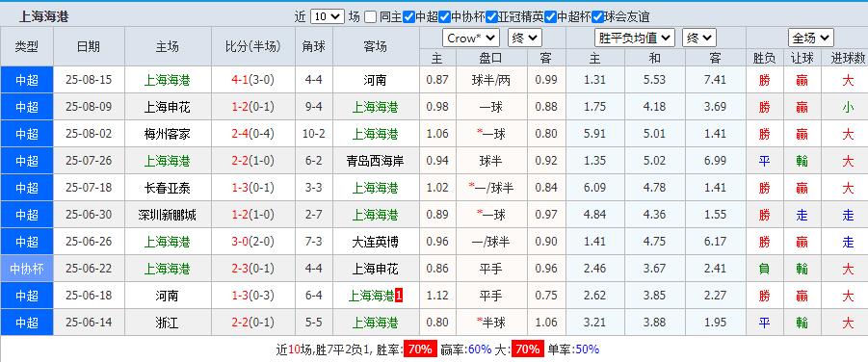Viewport: 868px width, 362px height.
Task: Select the *半球 handicap cell
Action: click(491, 323)
